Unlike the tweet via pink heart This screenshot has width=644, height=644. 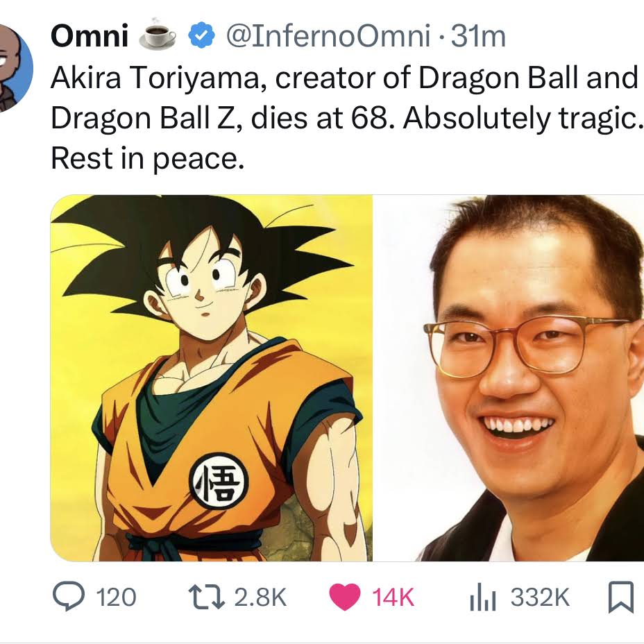click(x=345, y=598)
